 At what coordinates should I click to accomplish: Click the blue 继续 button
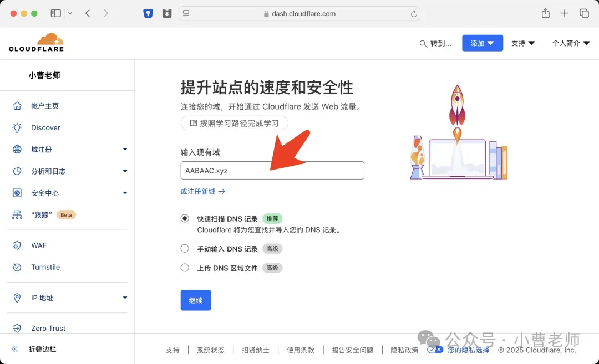tap(195, 300)
